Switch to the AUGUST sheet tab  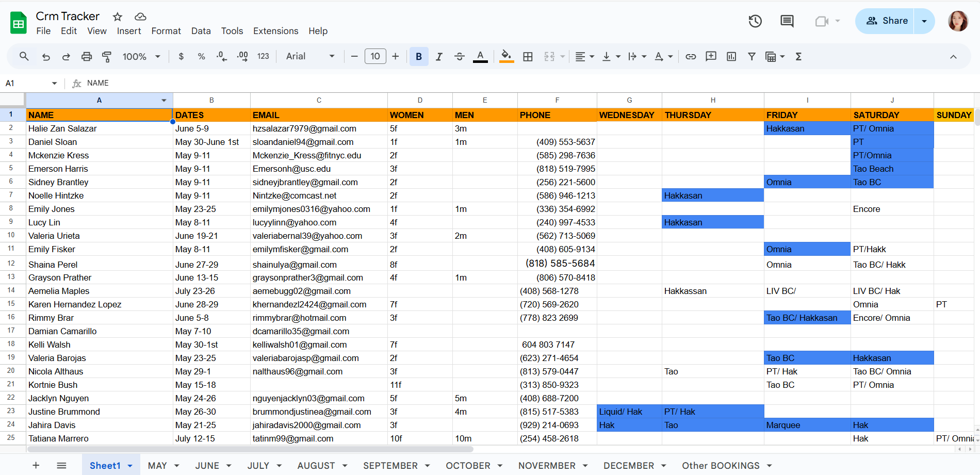pos(316,466)
